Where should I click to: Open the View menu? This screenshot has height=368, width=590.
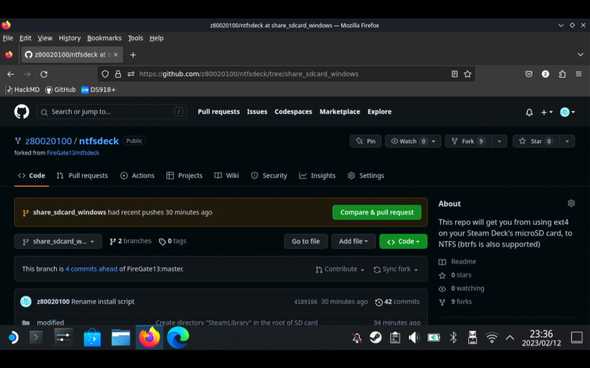[45, 38]
